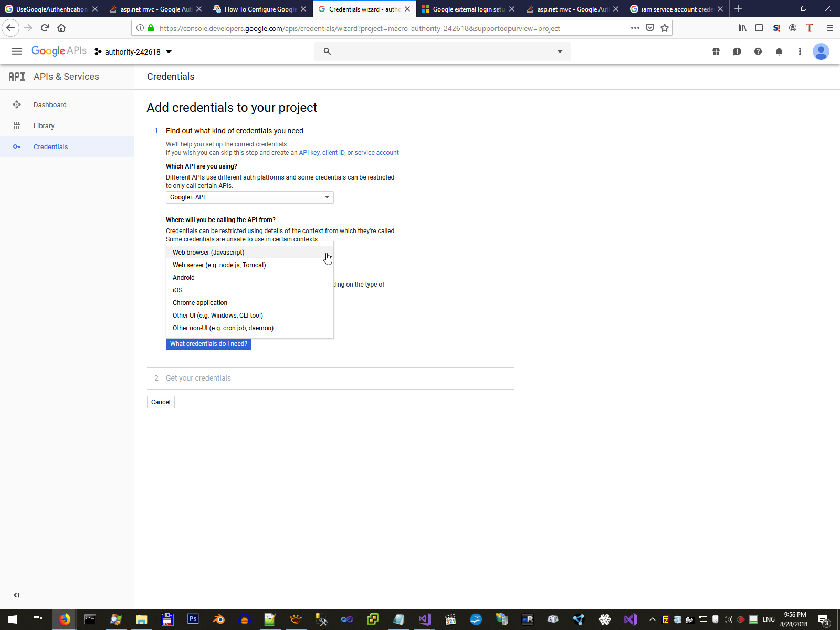Open the Windows Start menu
The image size is (840, 630).
click(13, 619)
